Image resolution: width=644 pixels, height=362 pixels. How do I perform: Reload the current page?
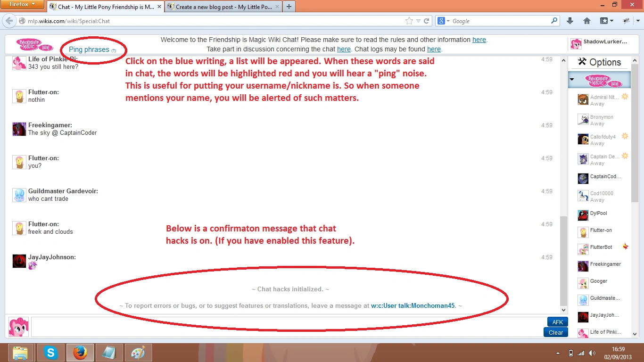[x=427, y=21]
